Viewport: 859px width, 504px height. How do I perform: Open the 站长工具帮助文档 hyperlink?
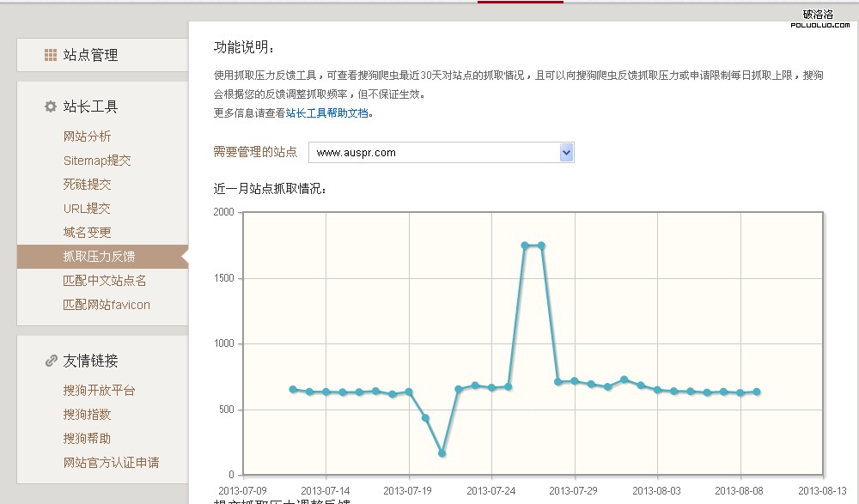point(328,112)
